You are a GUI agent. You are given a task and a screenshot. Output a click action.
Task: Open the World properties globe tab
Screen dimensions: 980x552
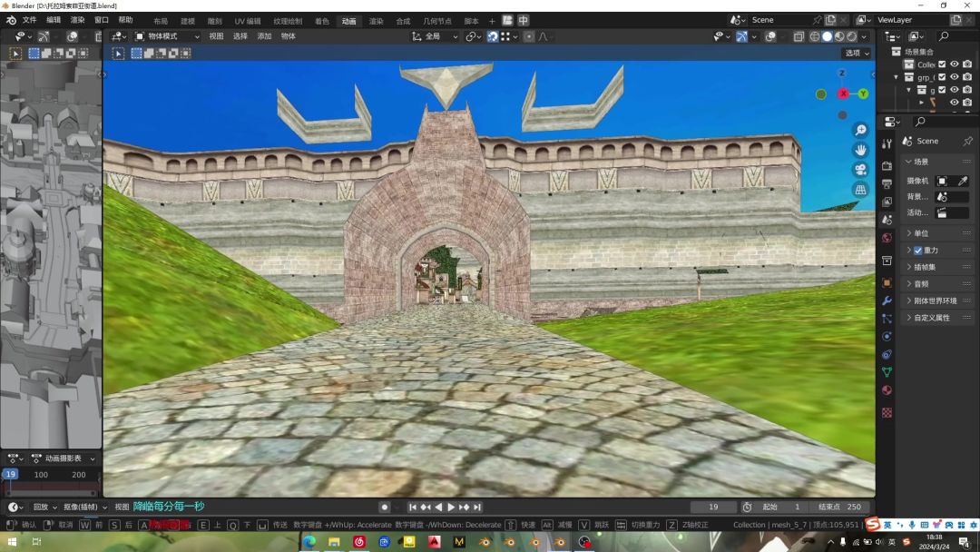tap(887, 238)
